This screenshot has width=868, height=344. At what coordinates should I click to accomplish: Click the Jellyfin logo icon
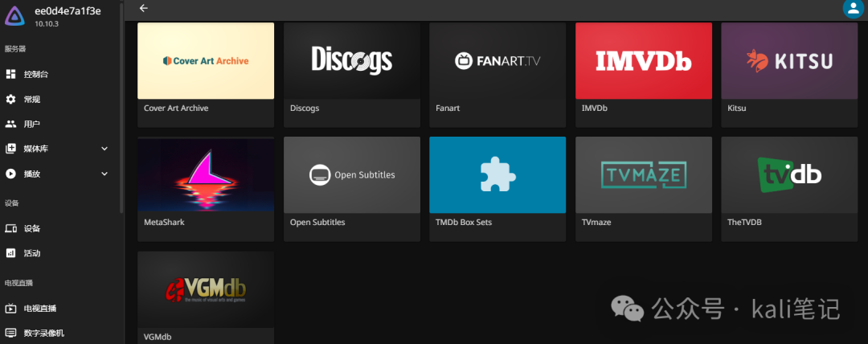point(15,15)
